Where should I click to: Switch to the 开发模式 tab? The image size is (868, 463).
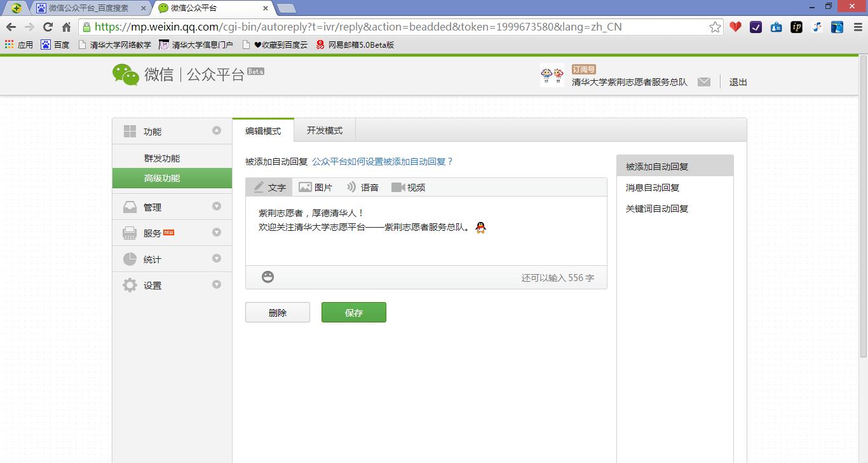(325, 130)
